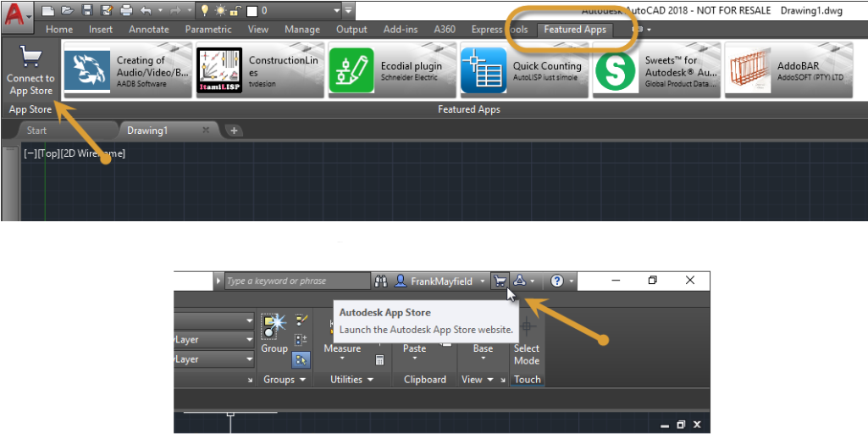
Task: Open the Redo history dropdown arrow
Action: coord(190,10)
